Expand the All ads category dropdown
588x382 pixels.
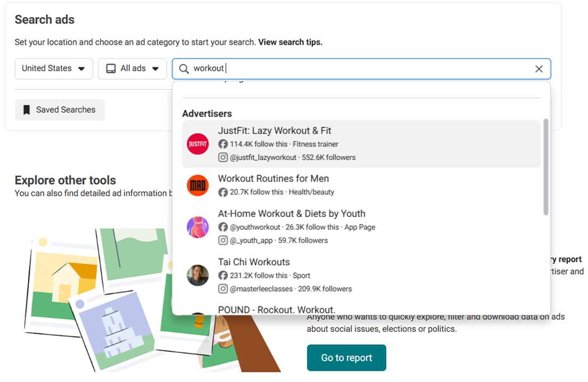point(132,69)
